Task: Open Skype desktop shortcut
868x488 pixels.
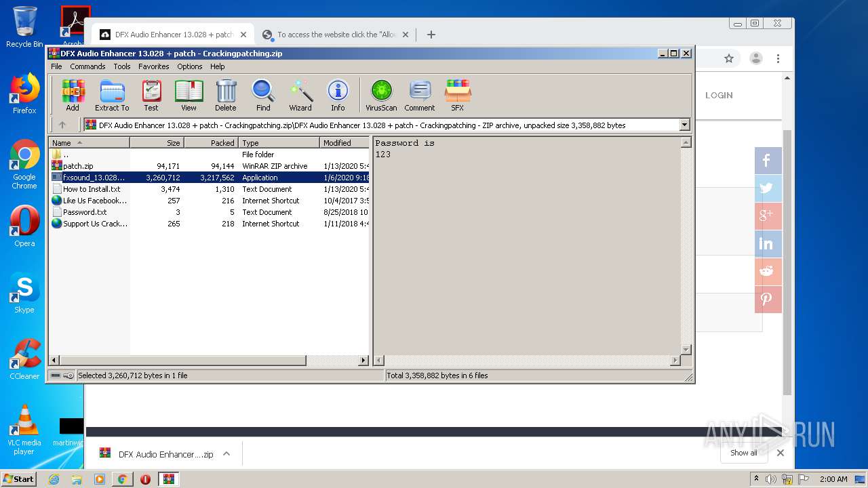Action: pyautogui.click(x=24, y=293)
